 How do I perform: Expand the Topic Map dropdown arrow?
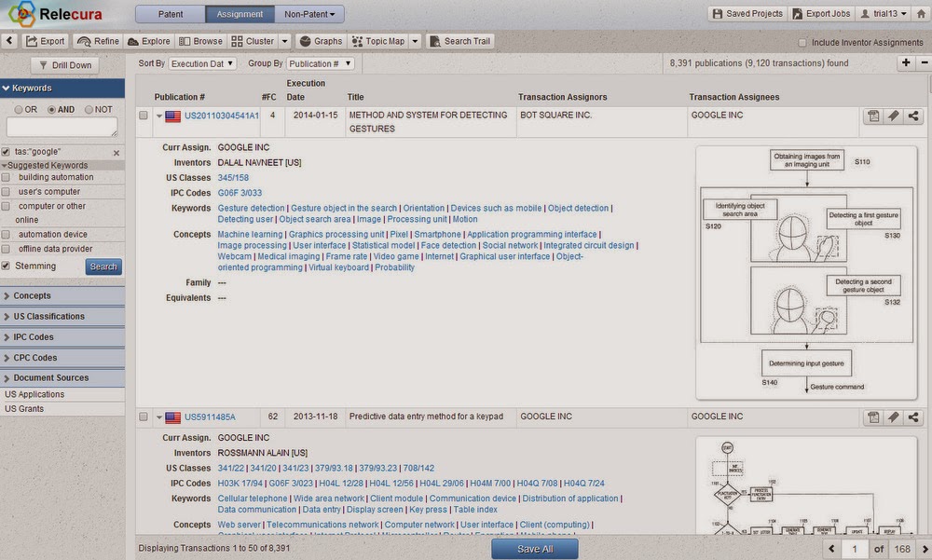tap(415, 41)
